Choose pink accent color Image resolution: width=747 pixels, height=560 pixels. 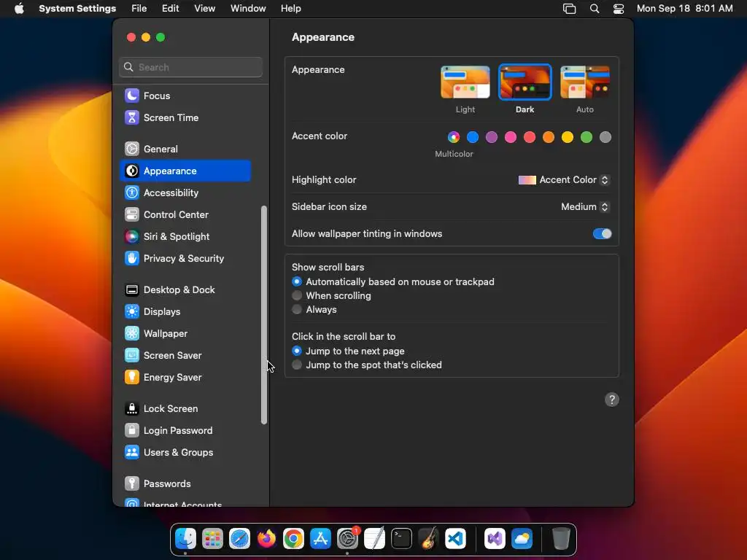pyautogui.click(x=511, y=137)
